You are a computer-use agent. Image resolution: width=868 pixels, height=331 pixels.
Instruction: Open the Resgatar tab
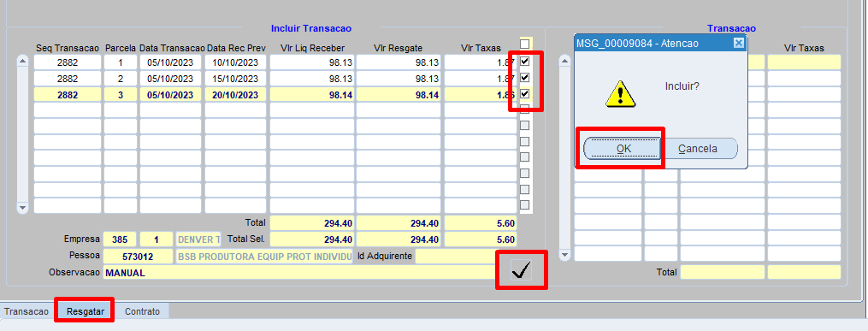tap(86, 311)
